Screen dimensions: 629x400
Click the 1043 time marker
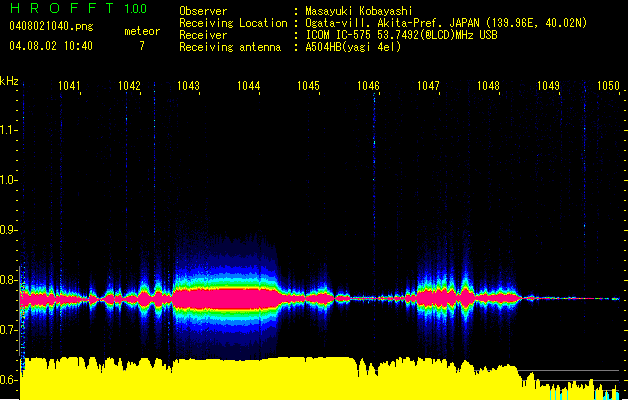coord(189,86)
